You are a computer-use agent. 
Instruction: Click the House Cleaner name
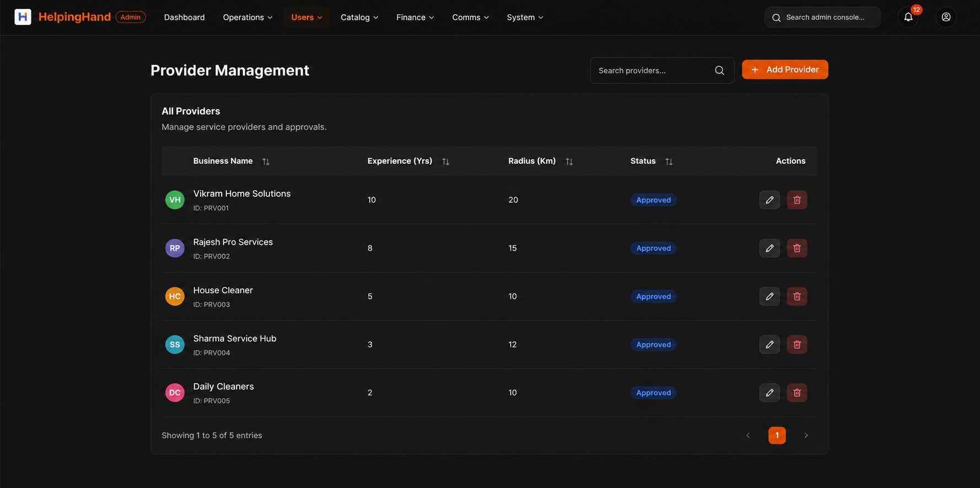click(x=223, y=290)
